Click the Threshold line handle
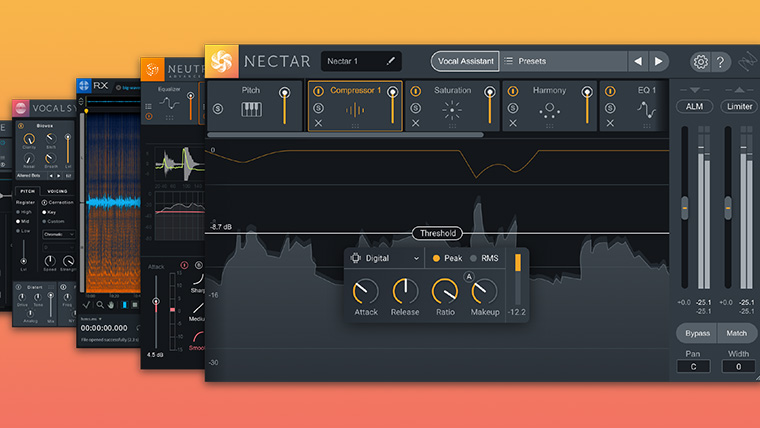Image resolution: width=760 pixels, height=428 pixels. tap(437, 233)
